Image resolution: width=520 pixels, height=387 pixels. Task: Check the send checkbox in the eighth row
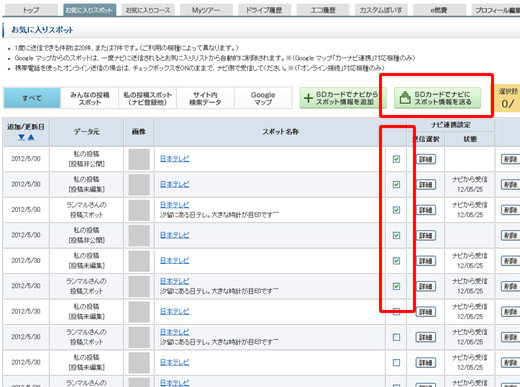click(x=396, y=337)
